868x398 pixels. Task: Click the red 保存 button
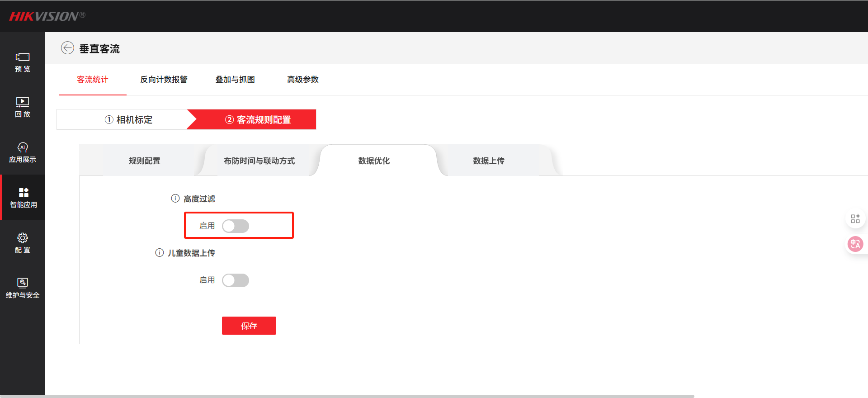(x=249, y=326)
